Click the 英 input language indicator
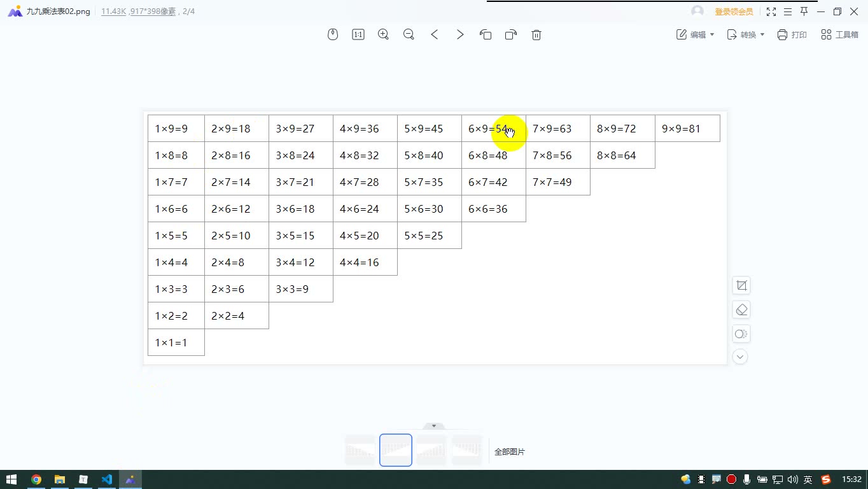Image resolution: width=868 pixels, height=489 pixels. [808, 479]
